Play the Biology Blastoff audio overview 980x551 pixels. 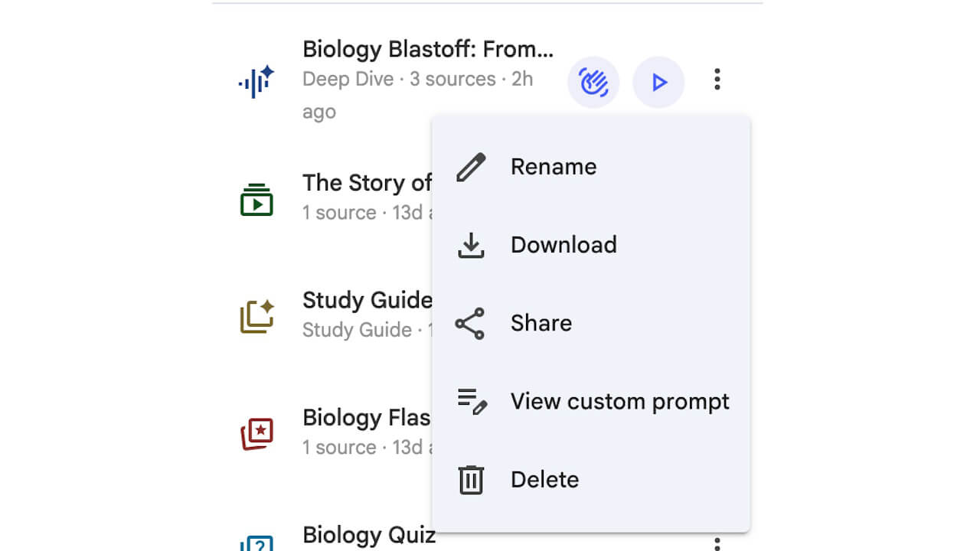click(658, 82)
